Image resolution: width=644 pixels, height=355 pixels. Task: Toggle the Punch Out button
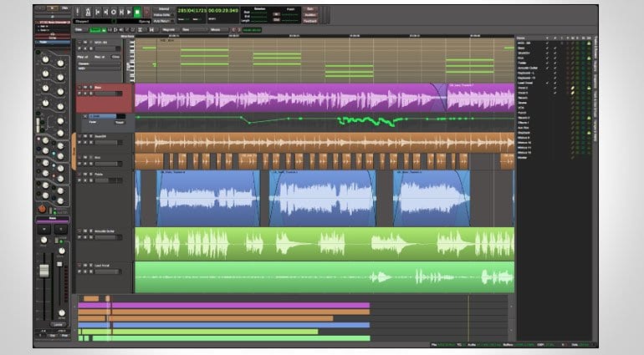(277, 20)
